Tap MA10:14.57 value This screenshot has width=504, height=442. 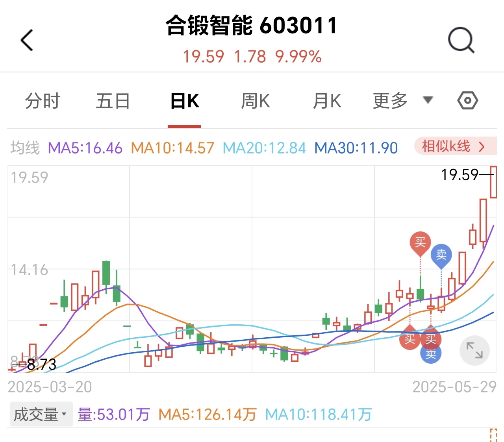[x=172, y=148]
